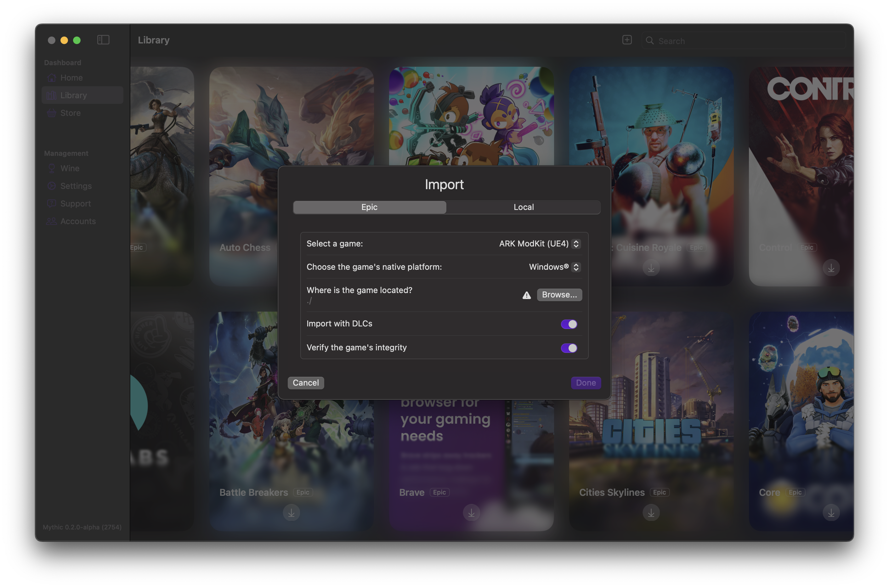Open Library in the sidebar
Image resolution: width=889 pixels, height=588 pixels.
click(x=82, y=95)
